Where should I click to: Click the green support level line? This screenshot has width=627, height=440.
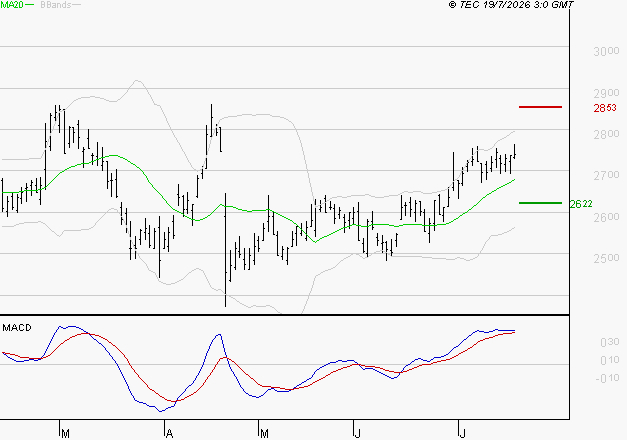[540, 203]
